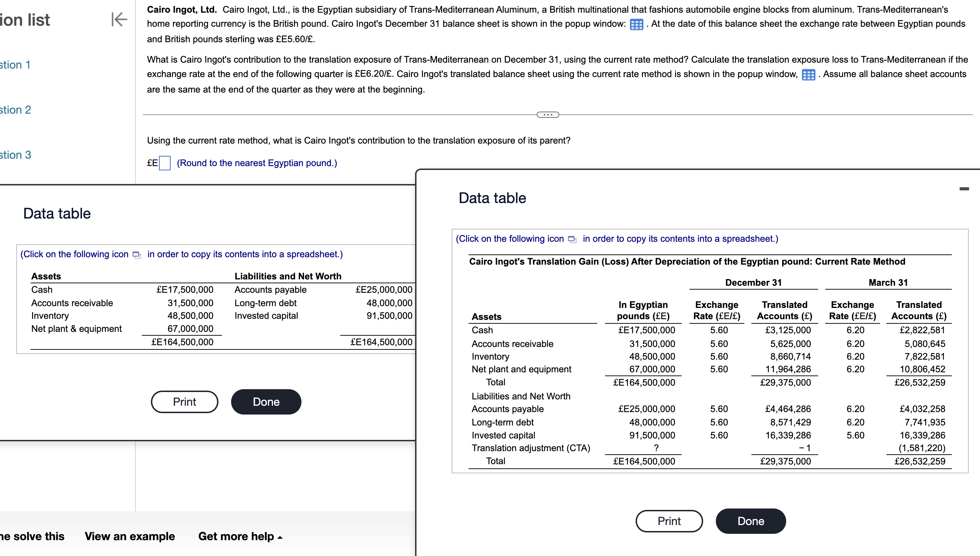Expand the collapsed problem text ellipsis

click(x=548, y=115)
